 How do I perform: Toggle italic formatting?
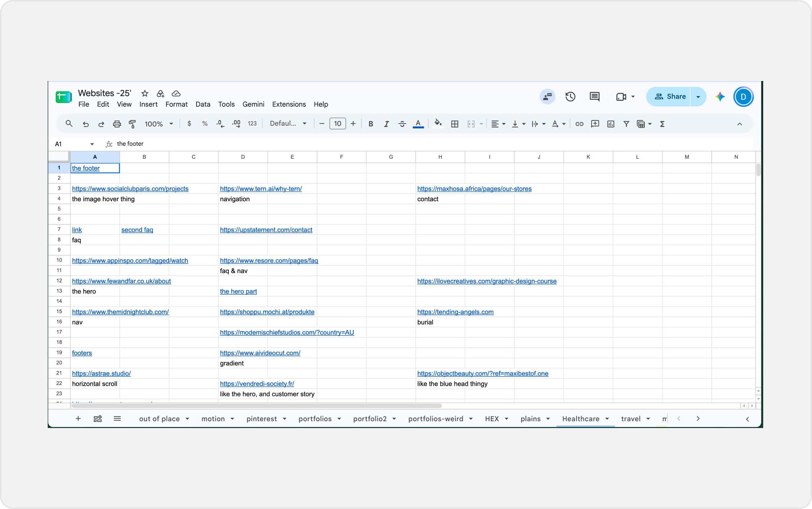pos(386,124)
